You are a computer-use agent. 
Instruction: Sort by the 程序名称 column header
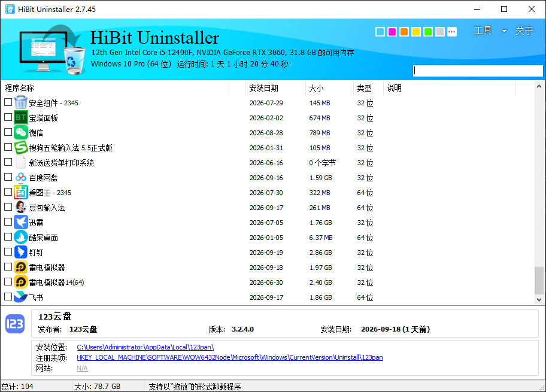pos(116,88)
